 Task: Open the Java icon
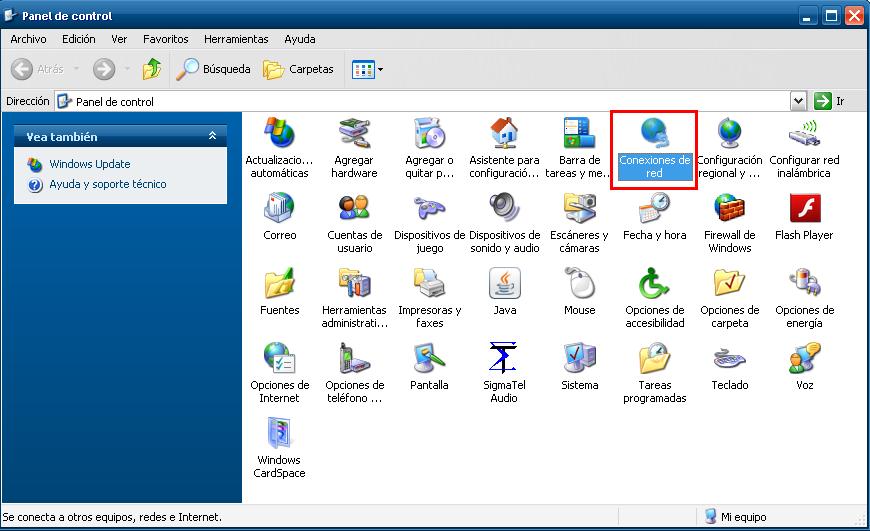[504, 284]
